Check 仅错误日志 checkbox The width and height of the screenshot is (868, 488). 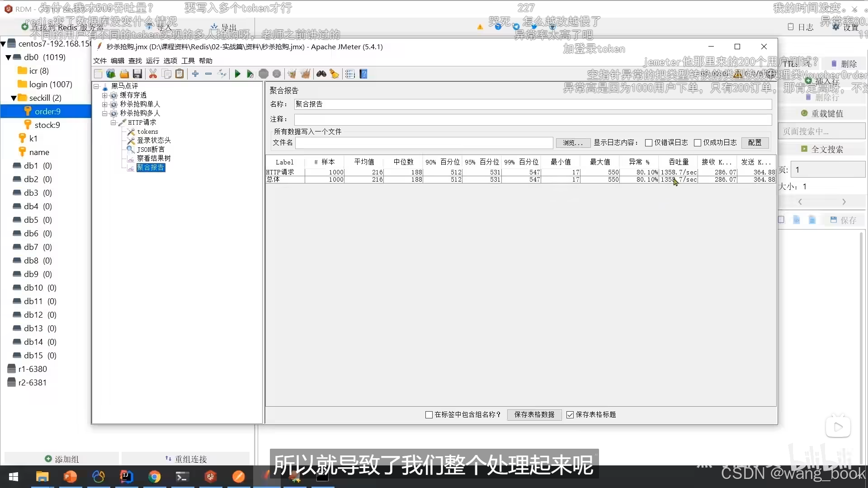click(649, 143)
